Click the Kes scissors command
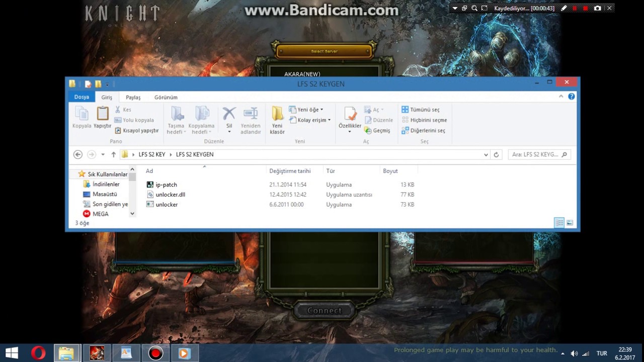Image resolution: width=644 pixels, height=362 pixels. (x=123, y=110)
